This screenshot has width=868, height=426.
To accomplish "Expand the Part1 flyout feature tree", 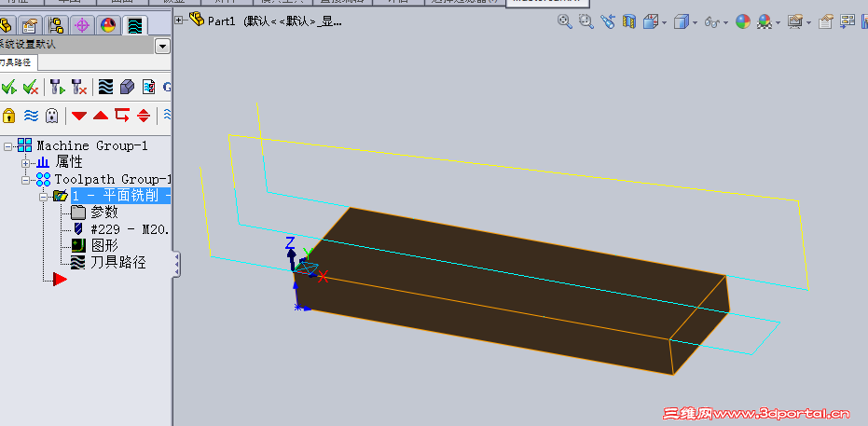I will 179,21.
